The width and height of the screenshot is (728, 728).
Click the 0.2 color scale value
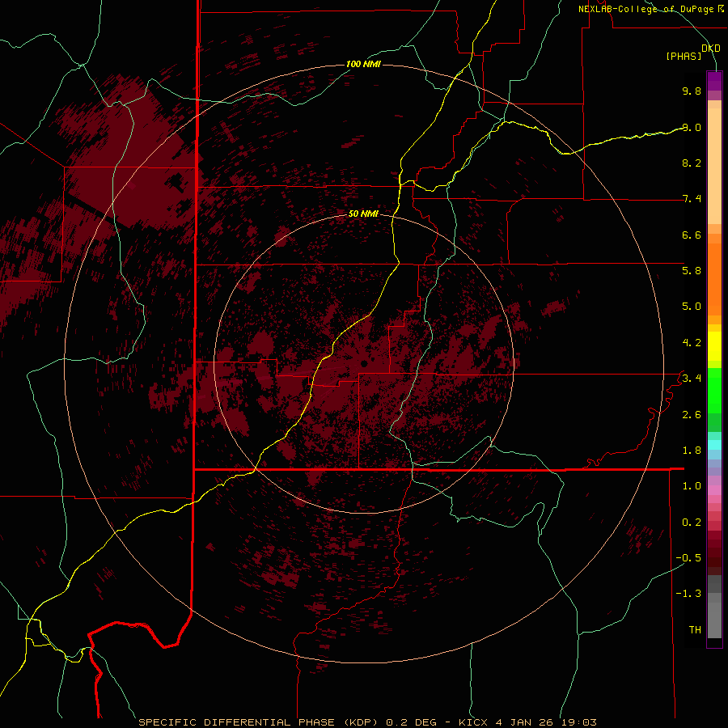pos(692,523)
